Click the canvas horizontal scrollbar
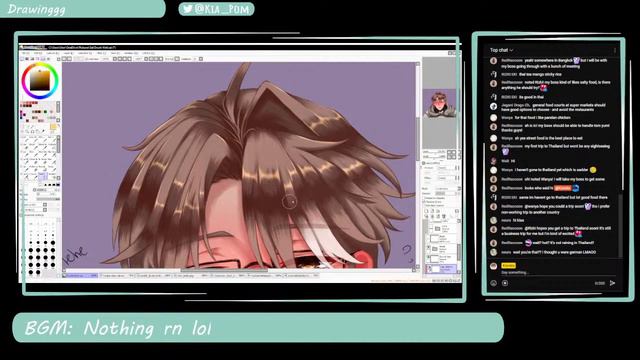This screenshot has height=360, width=640. pos(224,270)
